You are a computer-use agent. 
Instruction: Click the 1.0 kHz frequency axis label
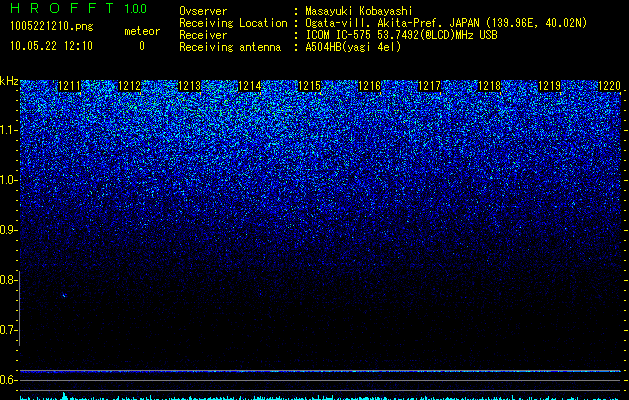click(7, 180)
